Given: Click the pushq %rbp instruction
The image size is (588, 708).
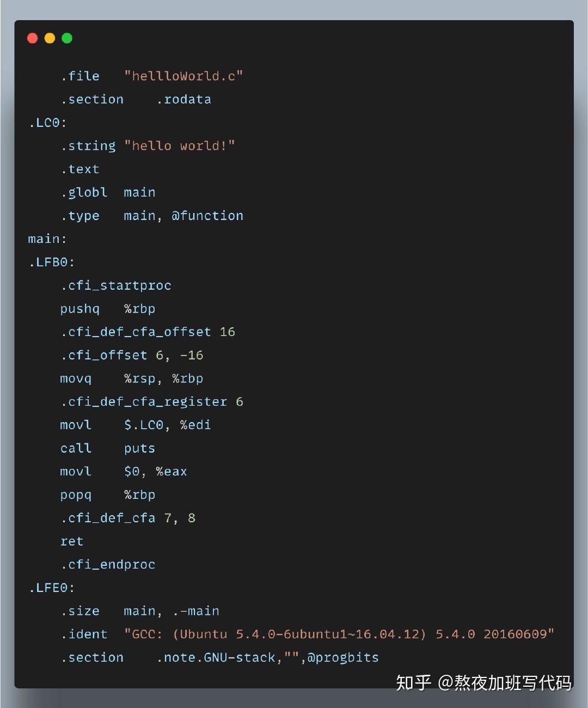Looking at the screenshot, I should tap(108, 309).
